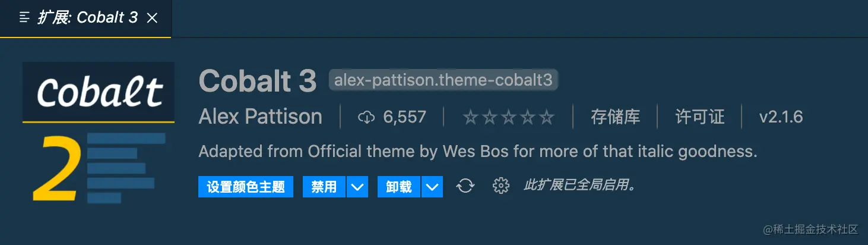This screenshot has height=245, width=868.
Task: Open the manage gear icon
Action: tap(501, 187)
